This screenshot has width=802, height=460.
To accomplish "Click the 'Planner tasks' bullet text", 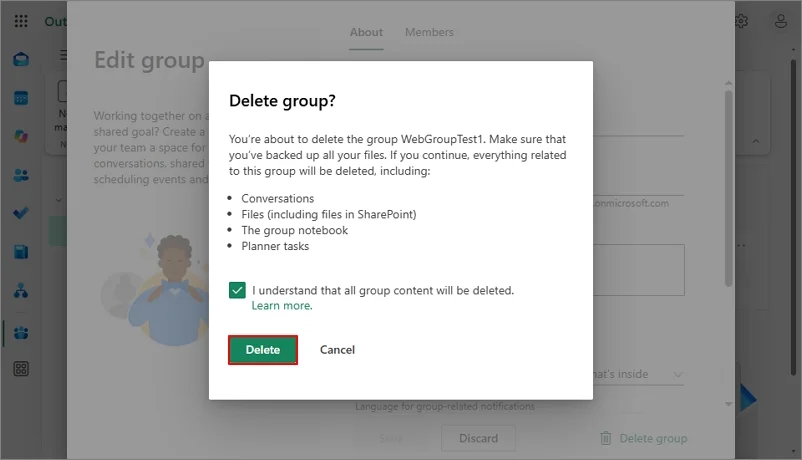I will pos(275,246).
